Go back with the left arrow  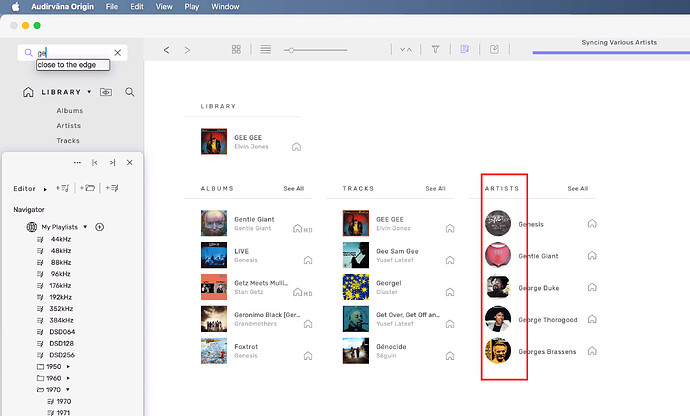tap(166, 50)
